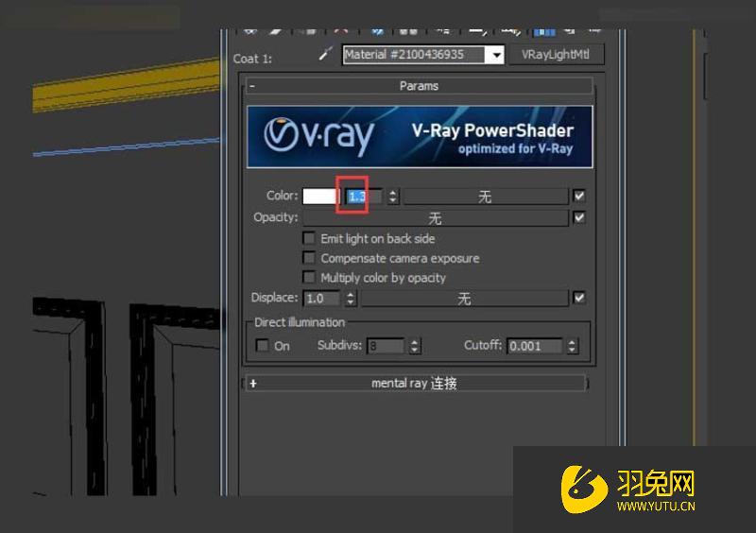The width and height of the screenshot is (756, 533).
Task: Adjust the Displace spinner arrows
Action: 351,299
